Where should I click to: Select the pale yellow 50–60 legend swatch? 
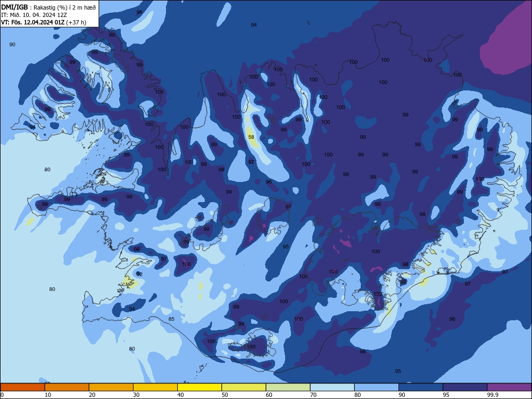coord(244,387)
